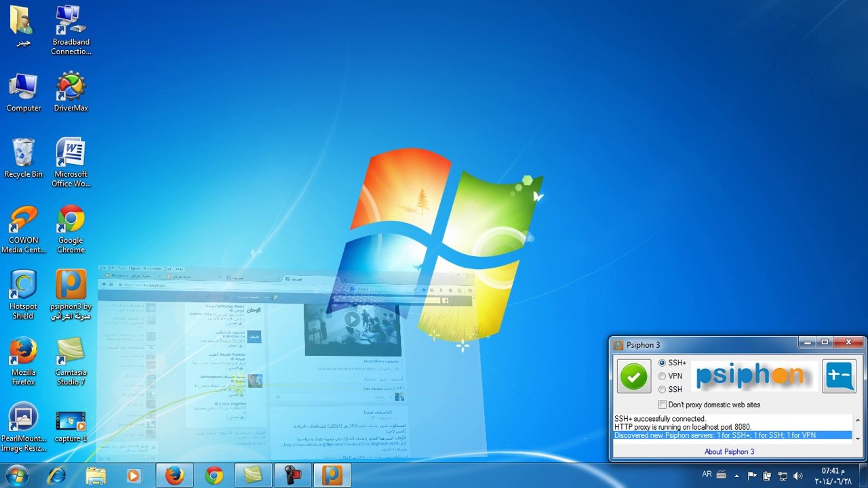
Task: Open the AR input language selector
Action: [707, 474]
